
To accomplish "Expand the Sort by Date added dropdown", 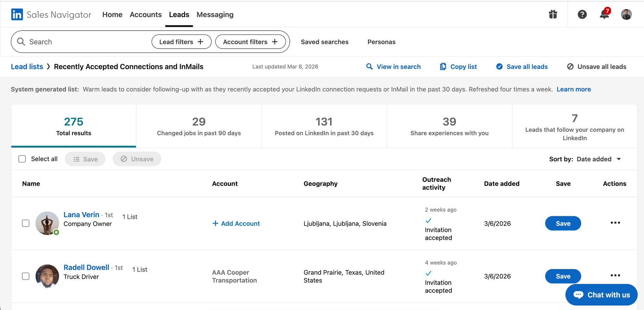I will coord(598,159).
